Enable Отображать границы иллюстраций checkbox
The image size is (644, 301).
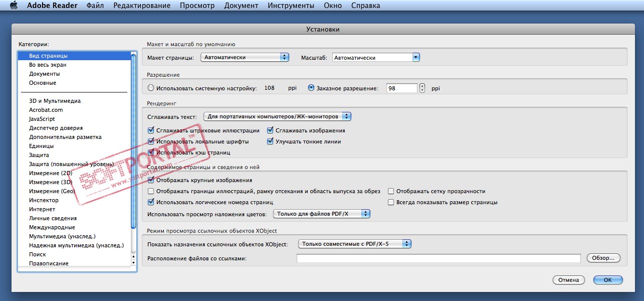[151, 191]
